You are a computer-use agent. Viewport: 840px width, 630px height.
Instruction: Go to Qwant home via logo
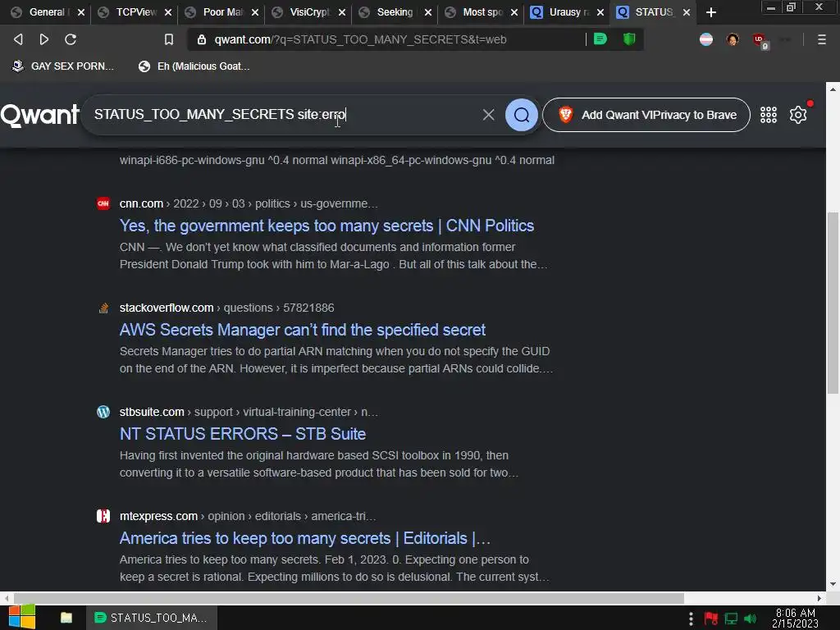pos(39,115)
